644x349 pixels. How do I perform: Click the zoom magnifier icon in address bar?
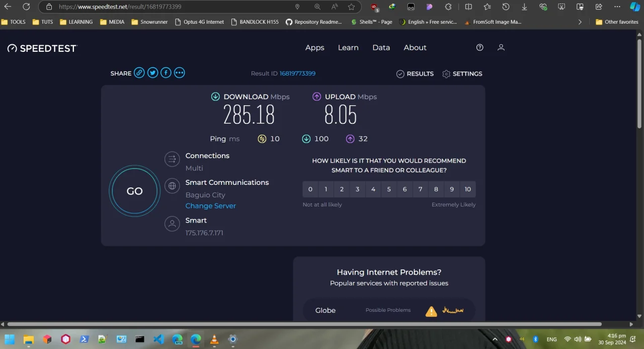coord(317,7)
